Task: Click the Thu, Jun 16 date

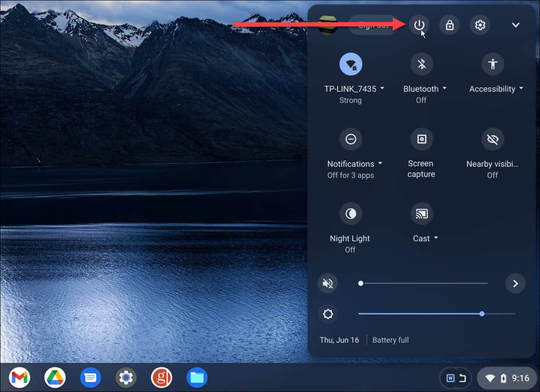Action: (x=339, y=340)
